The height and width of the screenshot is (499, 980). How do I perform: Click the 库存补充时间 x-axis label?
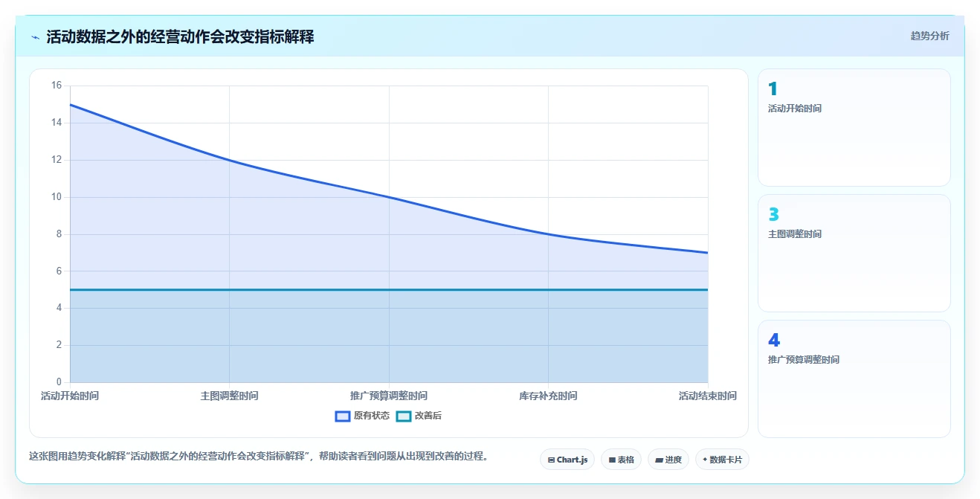click(548, 396)
